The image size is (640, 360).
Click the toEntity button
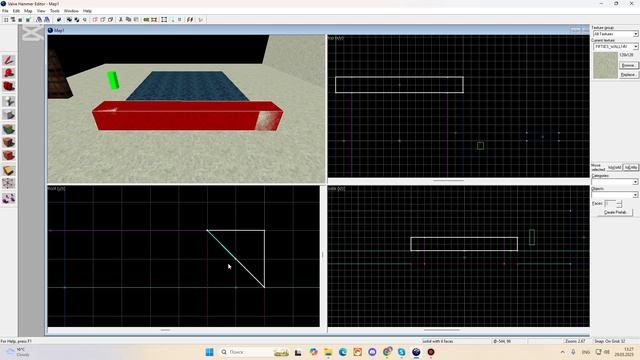[631, 167]
